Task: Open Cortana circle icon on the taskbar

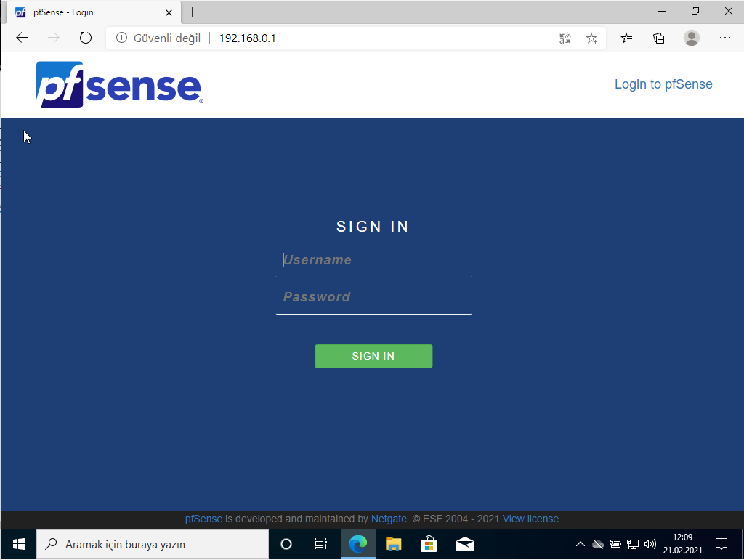Action: click(x=286, y=544)
